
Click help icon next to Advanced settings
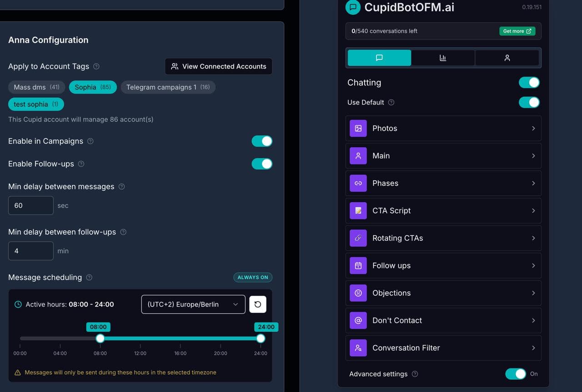click(x=415, y=374)
